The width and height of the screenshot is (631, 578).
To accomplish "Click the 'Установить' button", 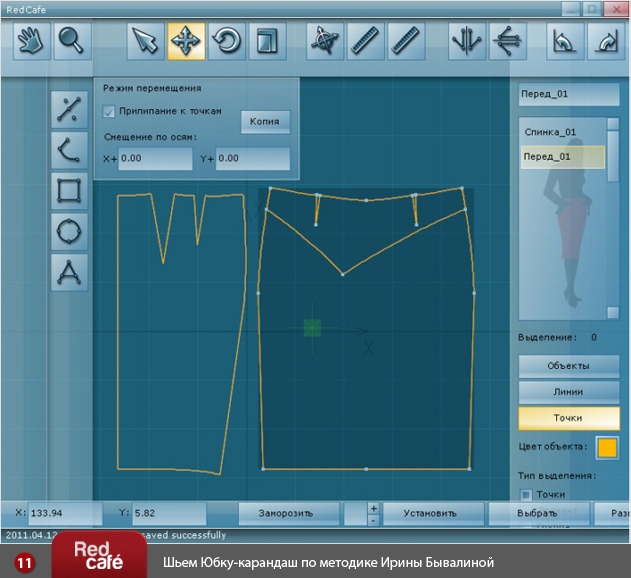I will (x=433, y=514).
